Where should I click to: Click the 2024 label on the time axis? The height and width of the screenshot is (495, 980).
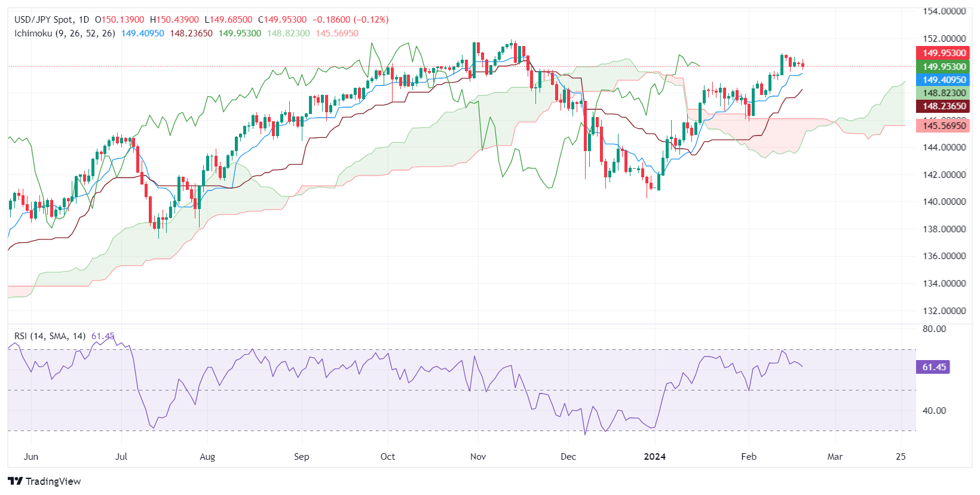[654, 457]
